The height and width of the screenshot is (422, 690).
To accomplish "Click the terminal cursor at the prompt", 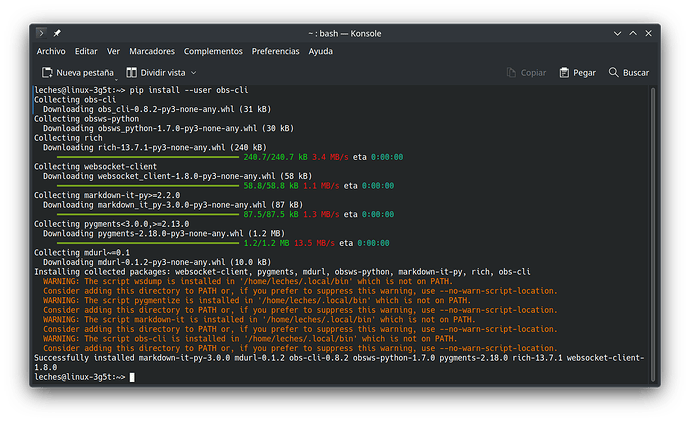I will pyautogui.click(x=132, y=377).
